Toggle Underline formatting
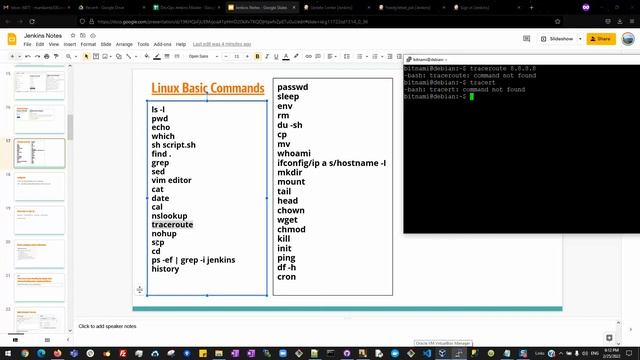Viewport: 640px width, 360px height. click(x=276, y=56)
